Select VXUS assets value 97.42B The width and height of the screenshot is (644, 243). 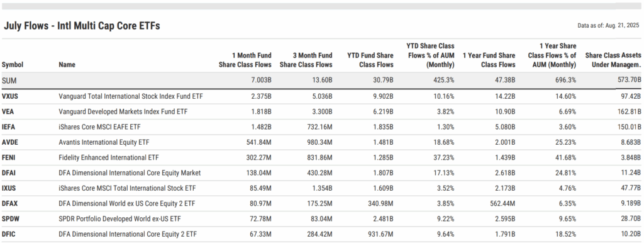[x=630, y=96]
